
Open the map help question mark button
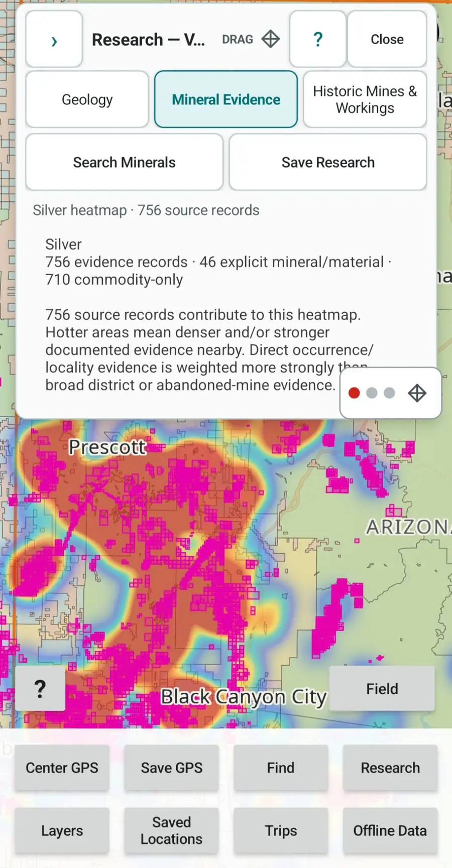pyautogui.click(x=40, y=689)
